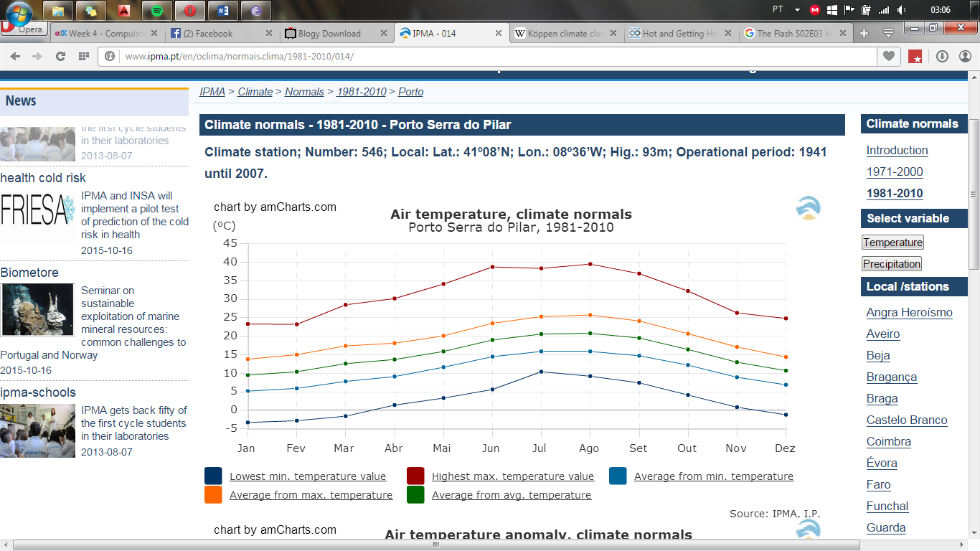
Task: Open the Opera main menu
Action: pyautogui.click(x=24, y=29)
